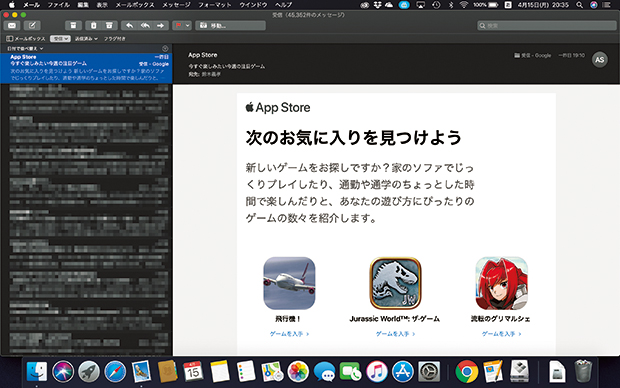Open Photos from the Dock
The image size is (620, 388).
click(x=298, y=372)
